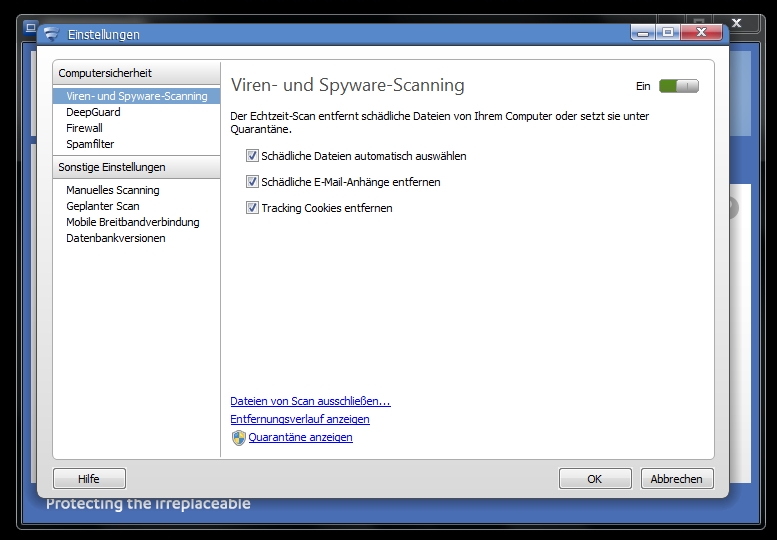The image size is (777, 540).
Task: Uncheck Schädliche Dateien automatisch auswählen
Action: 252,156
